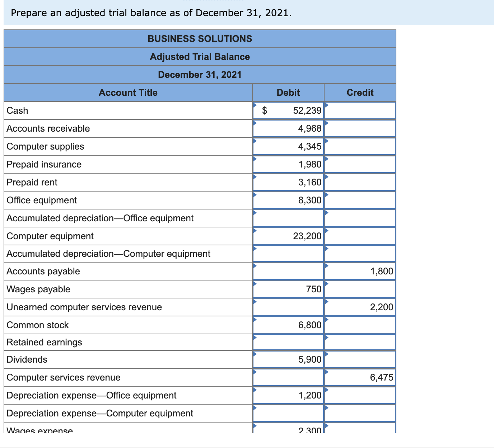Click Accumulated depreciation—Office equipment debit field
Screen dimensions: 494x448
288,218
